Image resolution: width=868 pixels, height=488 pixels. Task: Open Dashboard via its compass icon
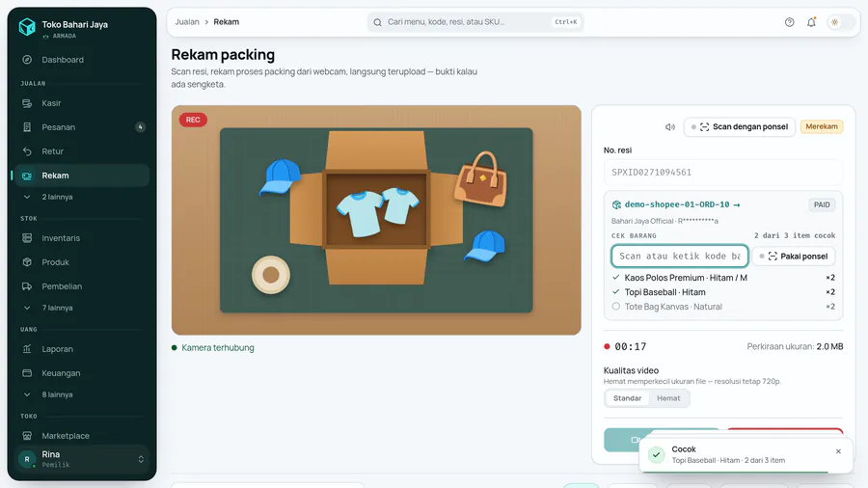pos(27,60)
